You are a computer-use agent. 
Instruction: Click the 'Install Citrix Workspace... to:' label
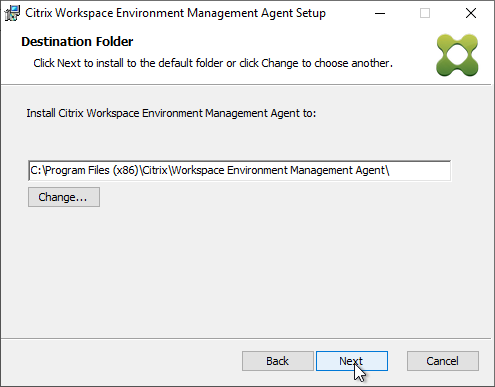171,113
